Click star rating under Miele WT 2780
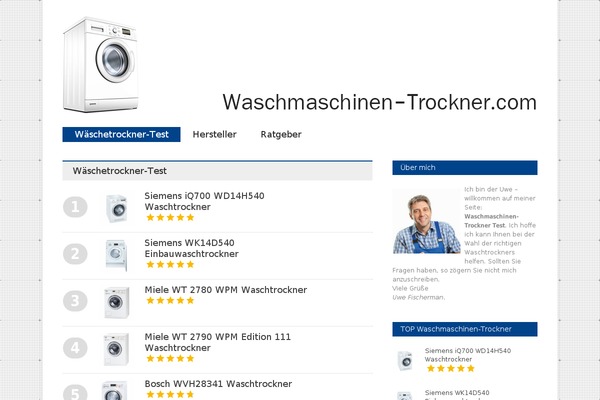 tap(170, 300)
